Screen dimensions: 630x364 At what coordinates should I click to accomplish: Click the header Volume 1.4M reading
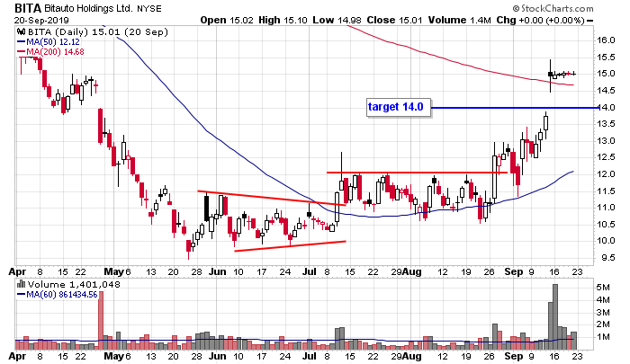pyautogui.click(x=459, y=20)
